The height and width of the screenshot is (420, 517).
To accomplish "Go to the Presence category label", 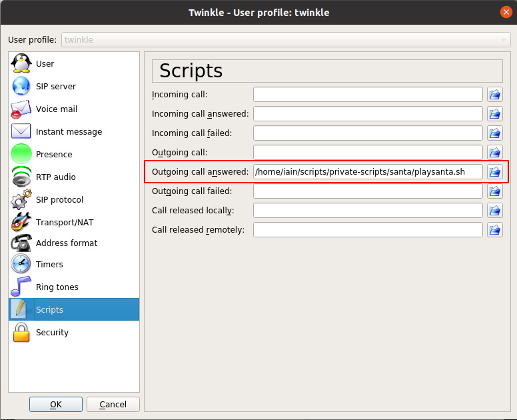I will click(54, 154).
